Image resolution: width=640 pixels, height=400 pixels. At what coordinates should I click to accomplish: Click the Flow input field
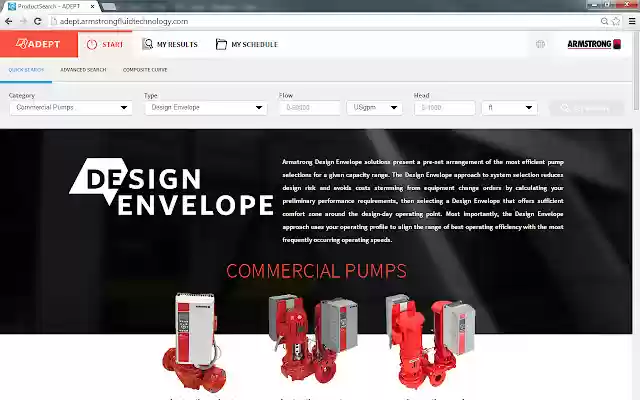(x=310, y=108)
